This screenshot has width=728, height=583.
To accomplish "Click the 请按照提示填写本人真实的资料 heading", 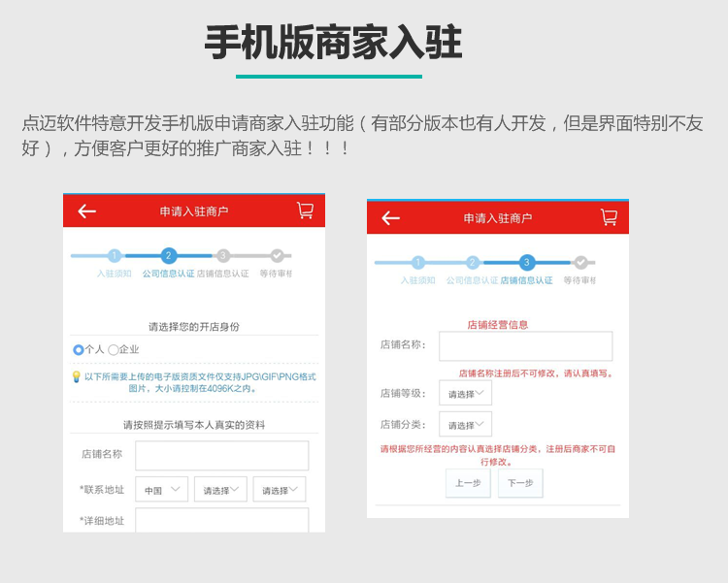I will coord(194,424).
